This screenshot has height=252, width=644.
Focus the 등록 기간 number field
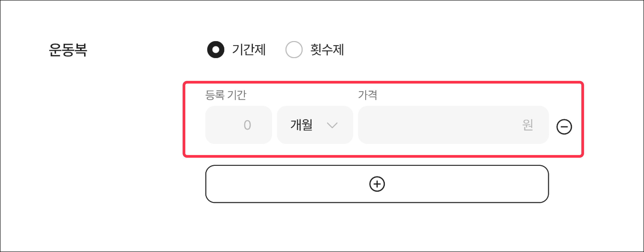coord(238,125)
